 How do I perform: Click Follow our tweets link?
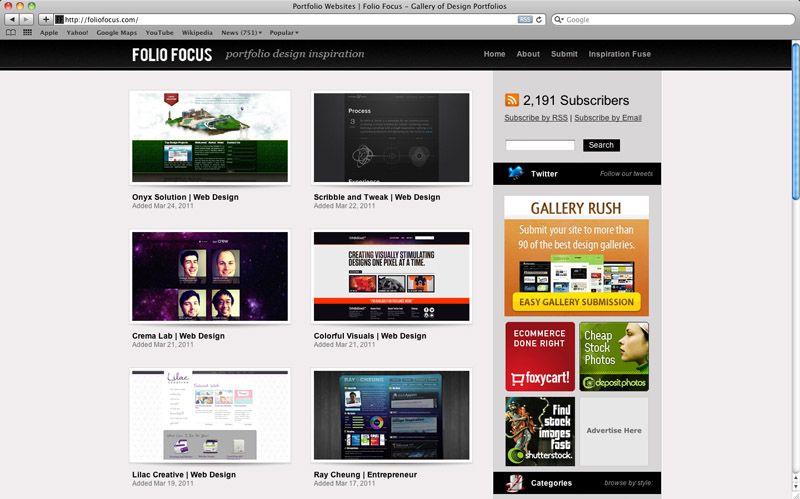(626, 173)
